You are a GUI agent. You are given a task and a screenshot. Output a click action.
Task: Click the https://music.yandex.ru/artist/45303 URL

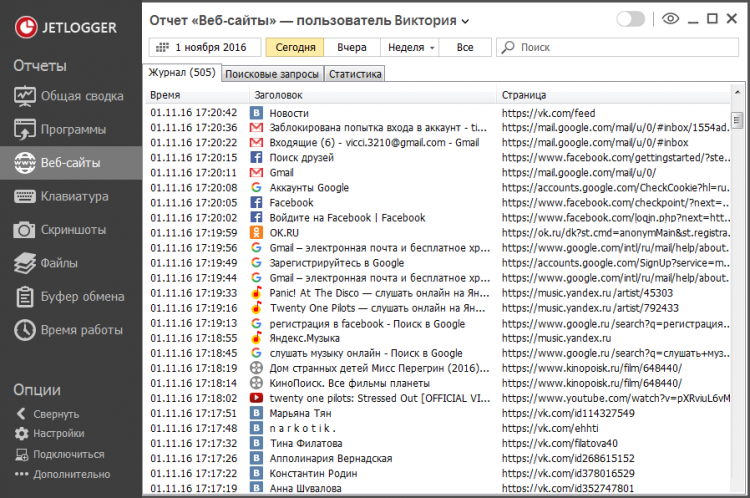(x=587, y=293)
